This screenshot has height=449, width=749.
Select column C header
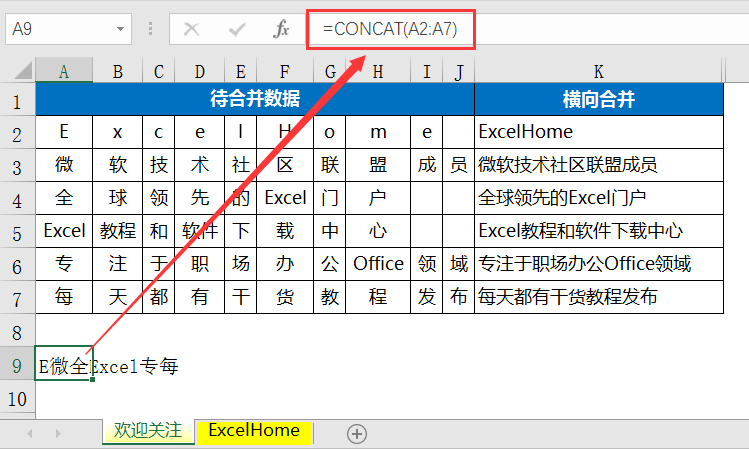coord(159,71)
